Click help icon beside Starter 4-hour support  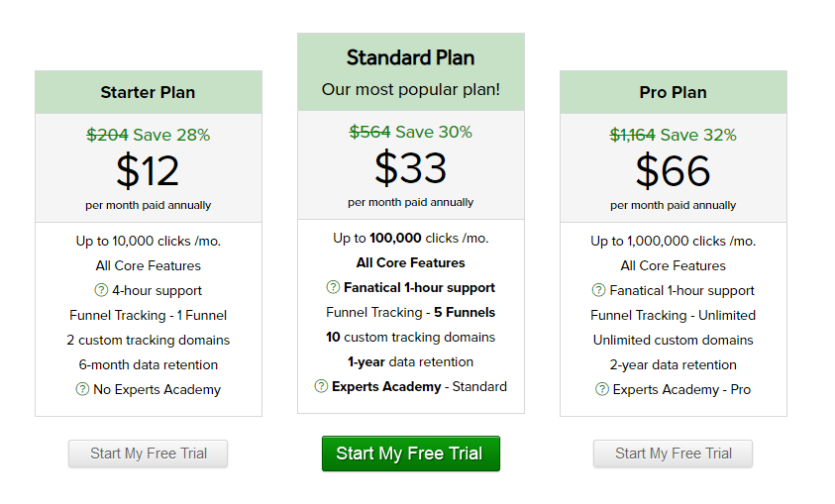[x=101, y=290]
